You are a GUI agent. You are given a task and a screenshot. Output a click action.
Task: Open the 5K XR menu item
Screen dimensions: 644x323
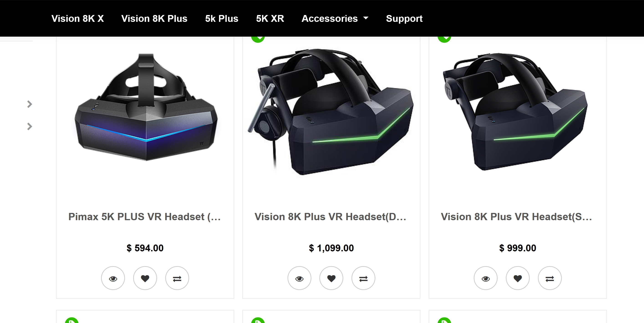coord(270,18)
